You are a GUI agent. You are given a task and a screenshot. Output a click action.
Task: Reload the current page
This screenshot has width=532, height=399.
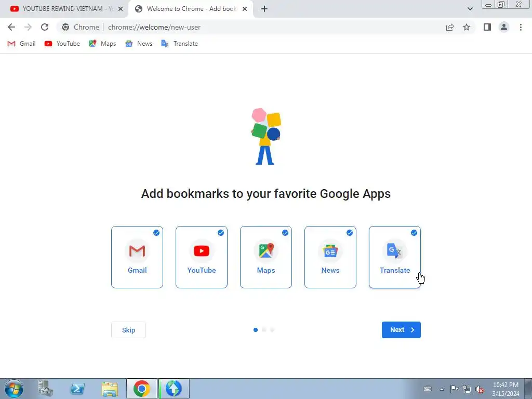click(x=45, y=27)
